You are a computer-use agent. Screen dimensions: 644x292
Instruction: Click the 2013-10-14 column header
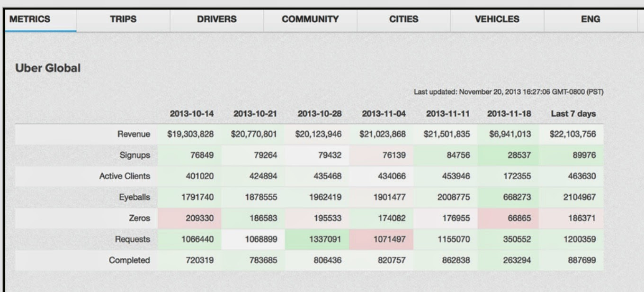(192, 114)
